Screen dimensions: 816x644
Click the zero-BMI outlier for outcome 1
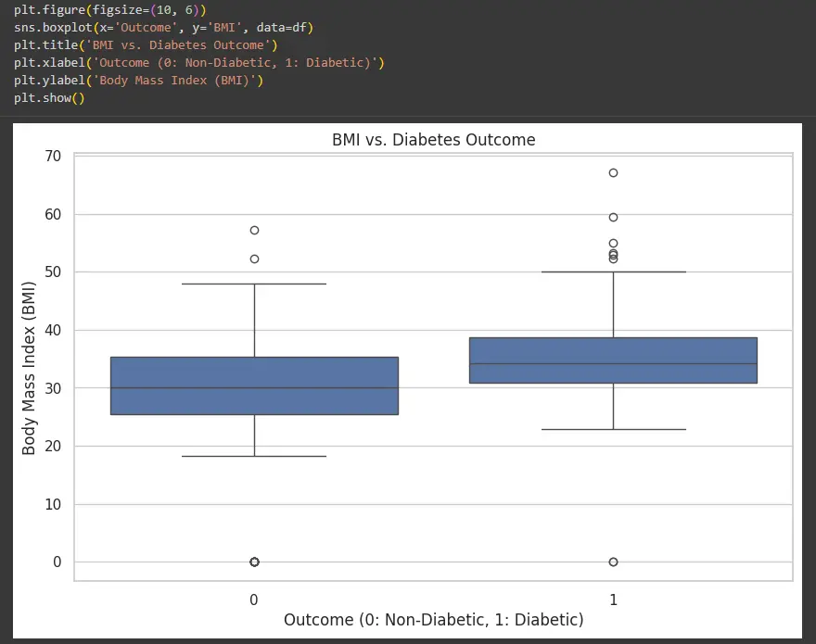[x=613, y=562]
